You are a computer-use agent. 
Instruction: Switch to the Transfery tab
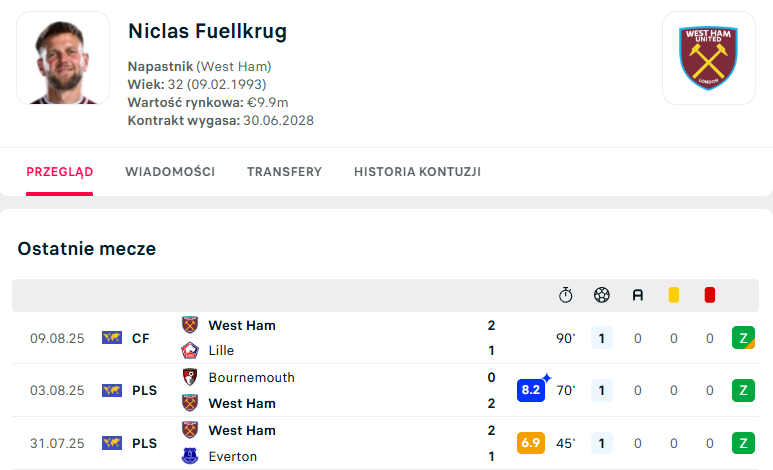(284, 172)
